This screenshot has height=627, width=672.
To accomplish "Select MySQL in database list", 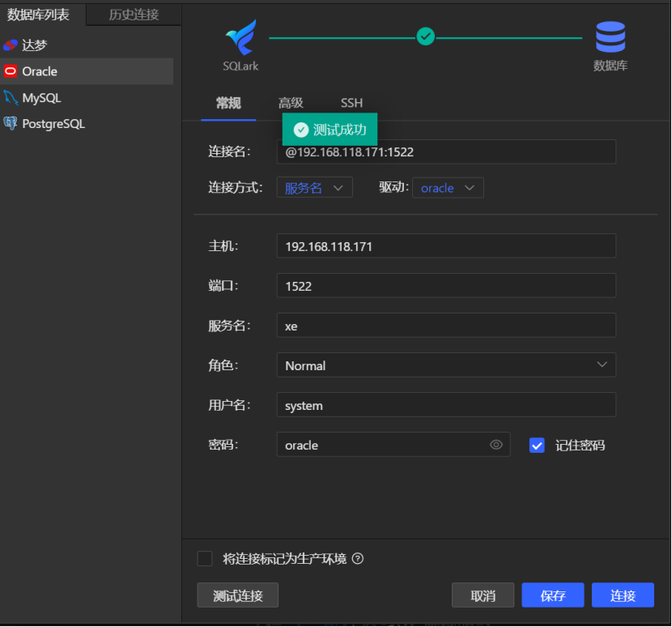I will [87, 98].
